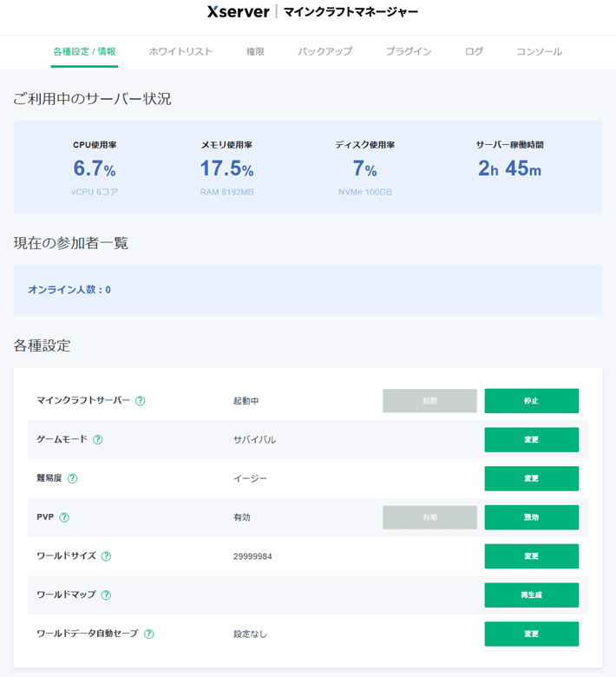Click the ディスク使用率 value 7%
The image size is (616, 677).
[364, 168]
